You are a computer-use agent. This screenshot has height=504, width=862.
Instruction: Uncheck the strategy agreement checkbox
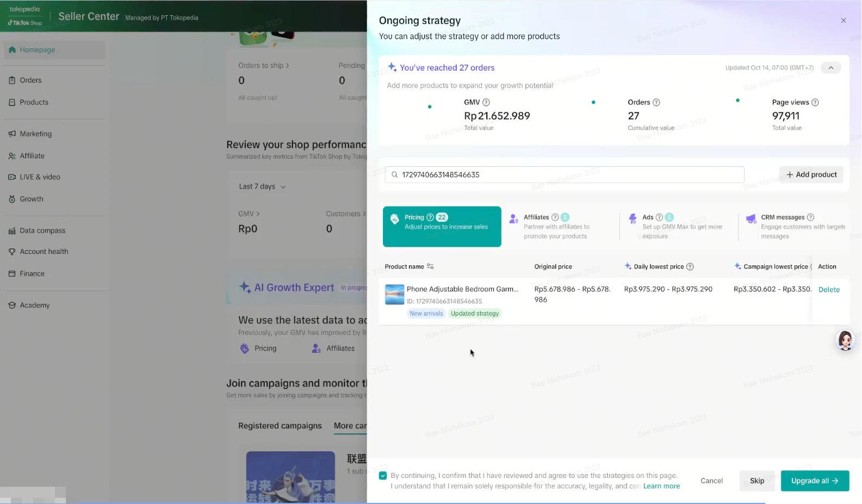click(x=383, y=476)
